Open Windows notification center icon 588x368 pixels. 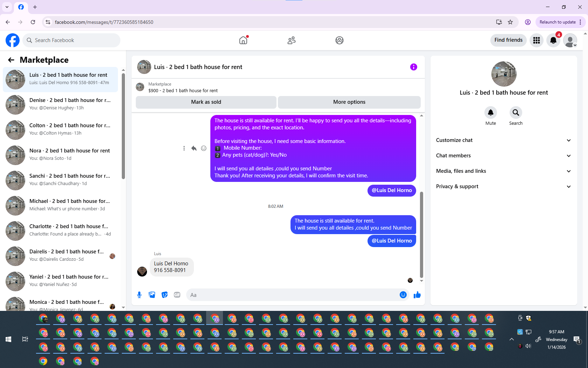pyautogui.click(x=577, y=339)
